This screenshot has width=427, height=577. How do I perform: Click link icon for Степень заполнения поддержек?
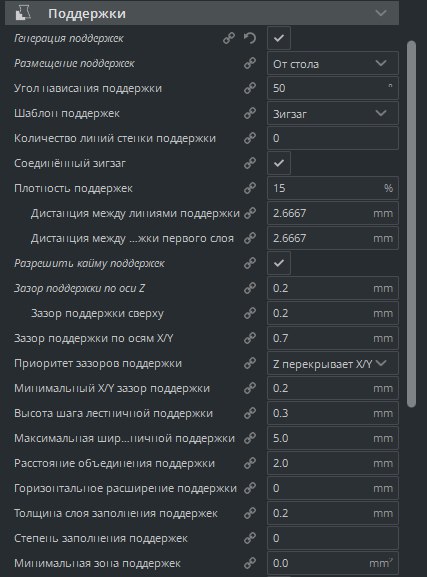(250, 539)
